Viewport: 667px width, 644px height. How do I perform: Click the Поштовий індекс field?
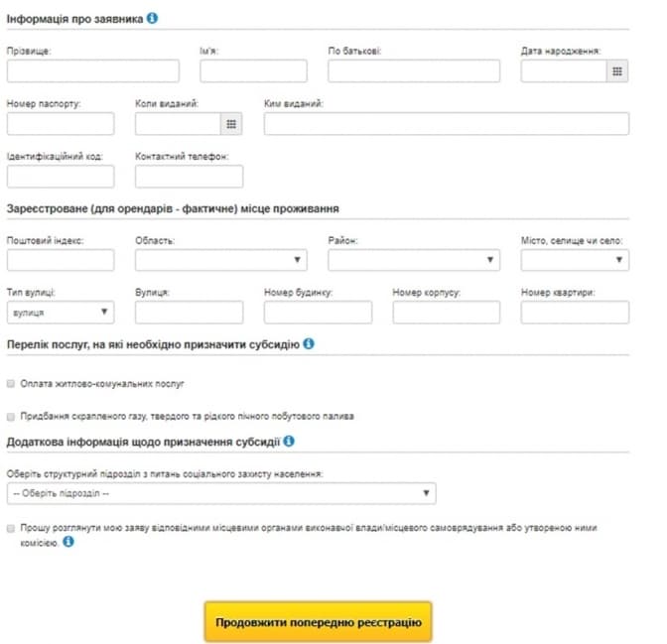coord(61,260)
